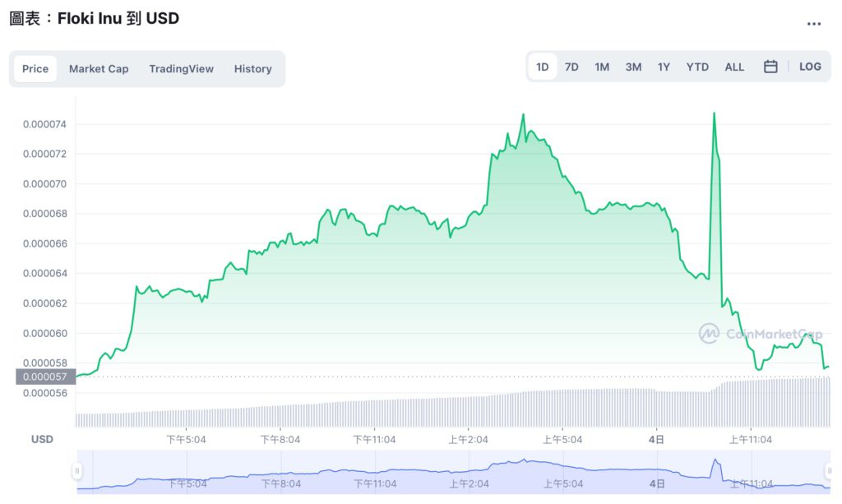Image resolution: width=842 pixels, height=504 pixels.
Task: Select the 7D time range
Action: click(571, 67)
